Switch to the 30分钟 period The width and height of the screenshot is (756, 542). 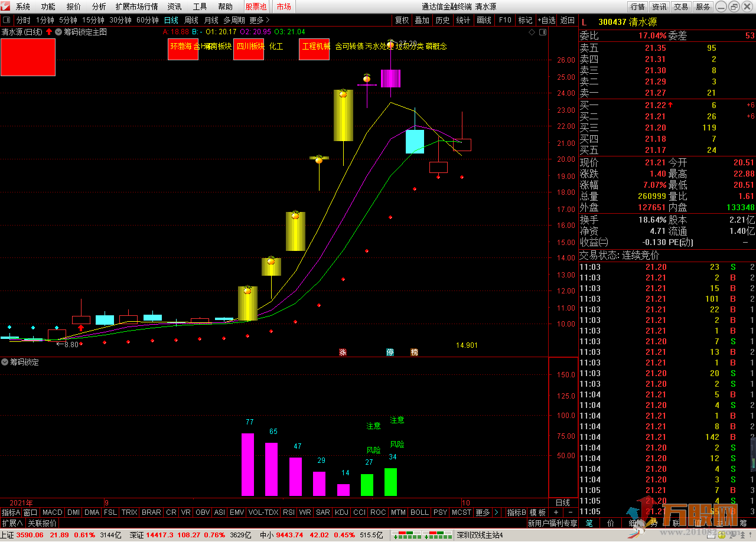(120, 20)
